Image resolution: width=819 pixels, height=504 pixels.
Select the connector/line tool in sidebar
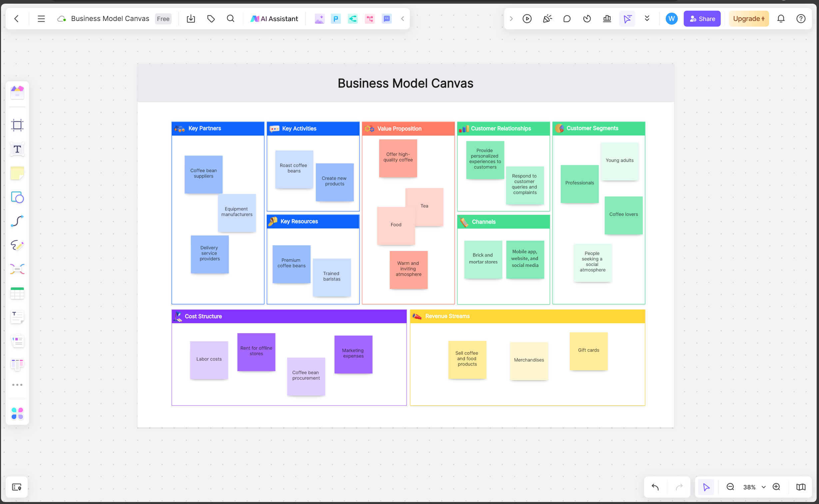(16, 221)
